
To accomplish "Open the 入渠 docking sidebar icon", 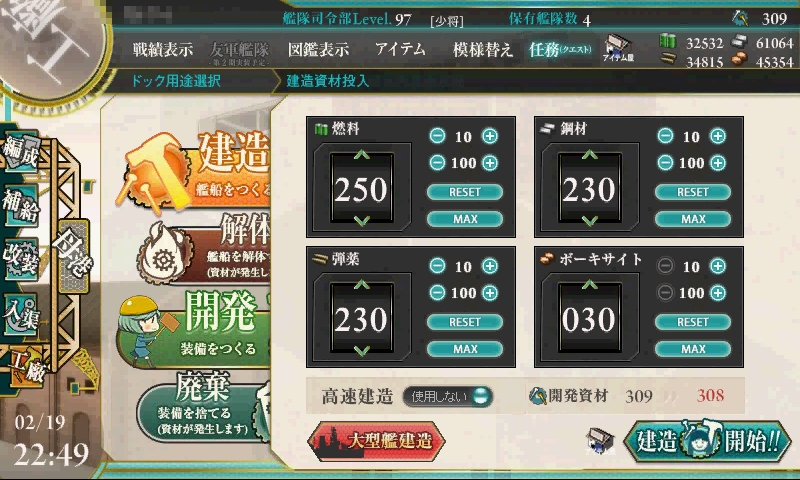I will coord(20,313).
